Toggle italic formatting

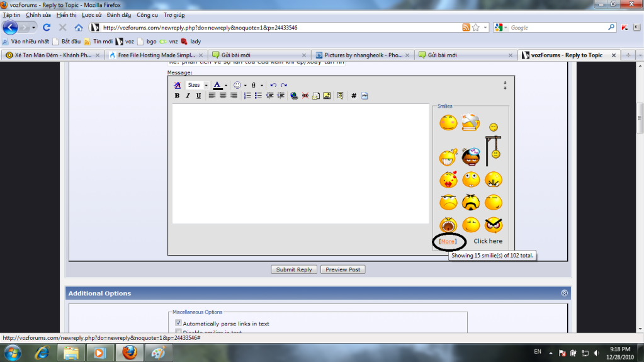pos(188,96)
